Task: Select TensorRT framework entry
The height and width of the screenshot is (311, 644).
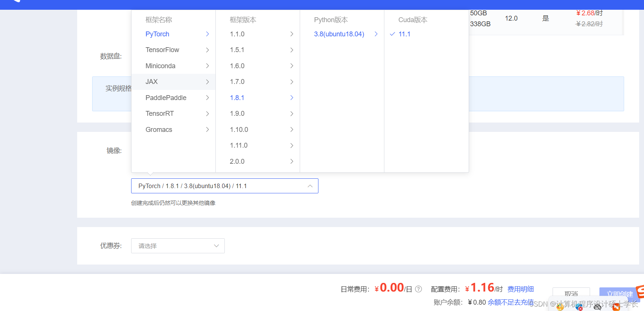Action: [x=173, y=114]
